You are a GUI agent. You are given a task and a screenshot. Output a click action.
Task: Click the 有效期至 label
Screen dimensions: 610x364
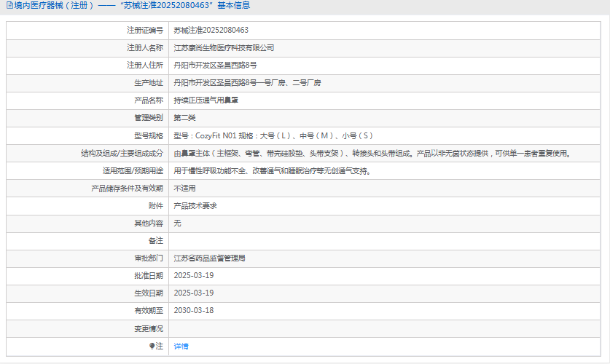149,311
